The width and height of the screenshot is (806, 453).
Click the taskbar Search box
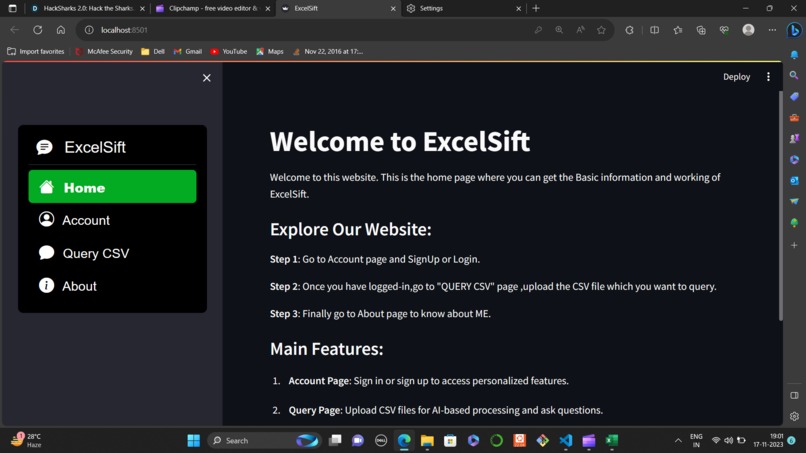(264, 441)
